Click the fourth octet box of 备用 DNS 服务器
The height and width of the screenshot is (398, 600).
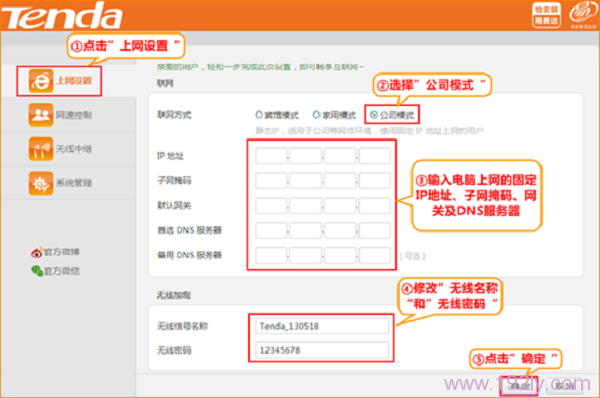[375, 255]
